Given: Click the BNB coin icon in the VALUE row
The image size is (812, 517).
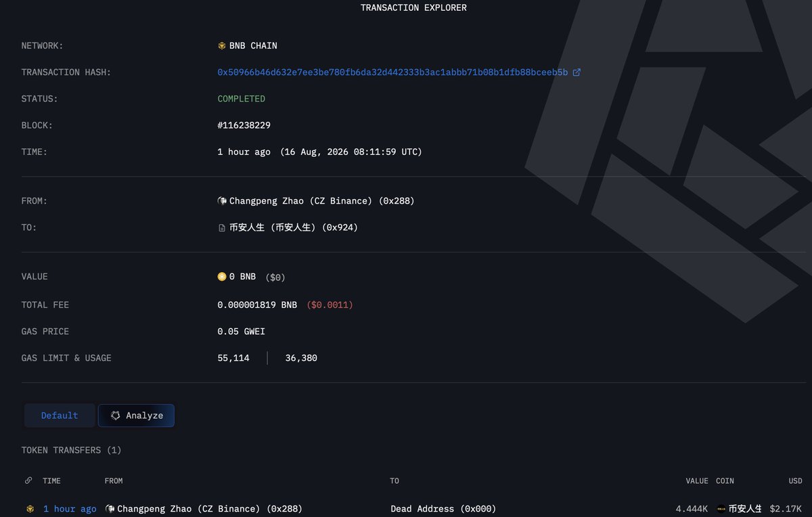Looking at the screenshot, I should pos(222,277).
